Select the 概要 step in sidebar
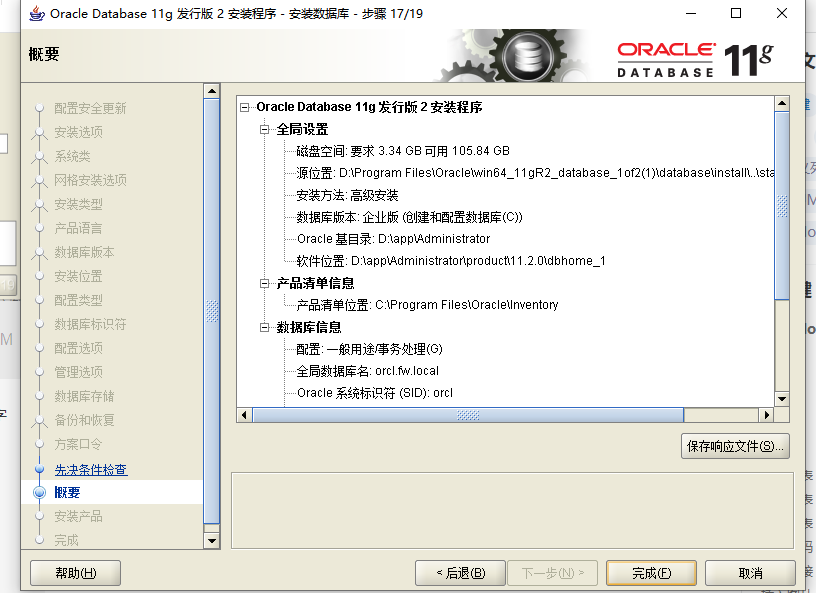Screen dimensions: 816x593 coord(67,493)
